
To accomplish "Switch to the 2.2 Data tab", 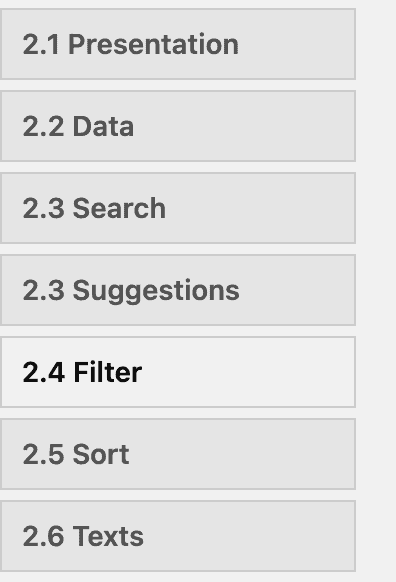I will point(178,126).
